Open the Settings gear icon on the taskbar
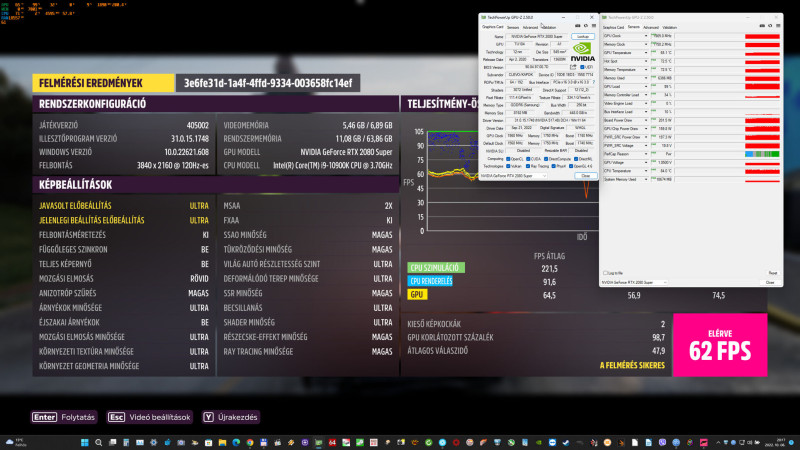 click(x=153, y=442)
